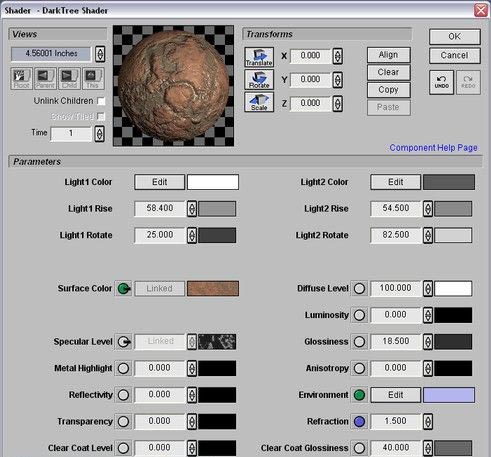
Task: Click the Copy transforms button
Action: click(x=388, y=90)
